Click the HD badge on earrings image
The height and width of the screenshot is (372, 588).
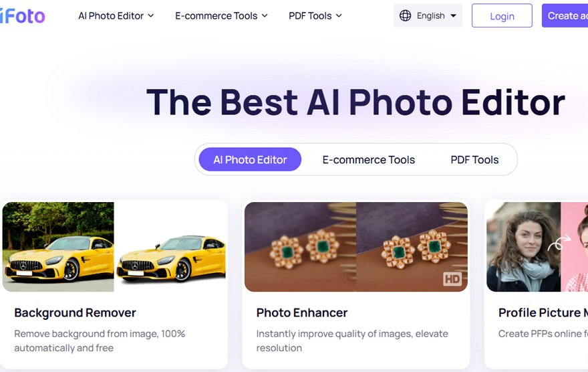(x=452, y=279)
